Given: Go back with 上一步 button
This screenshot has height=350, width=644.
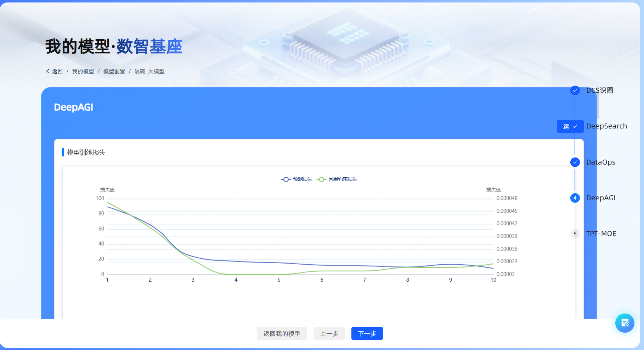Looking at the screenshot, I should point(329,333).
